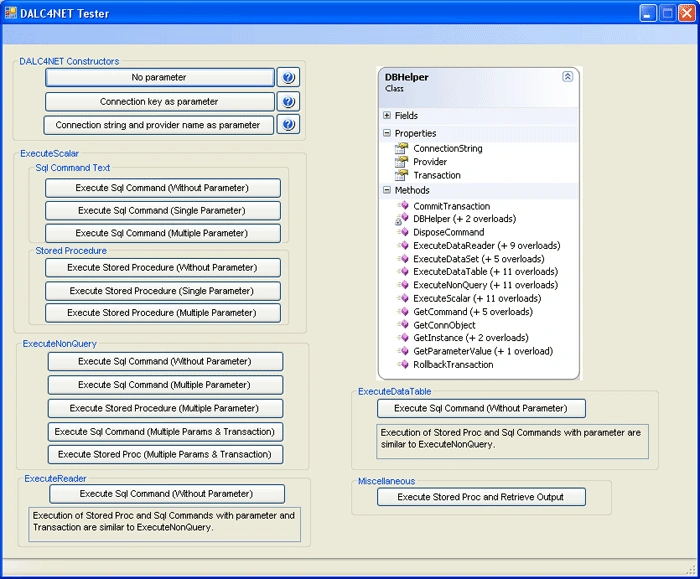This screenshot has width=700, height=579.
Task: Run Execute Stored Proc and Retrieve Output
Action: point(481,497)
